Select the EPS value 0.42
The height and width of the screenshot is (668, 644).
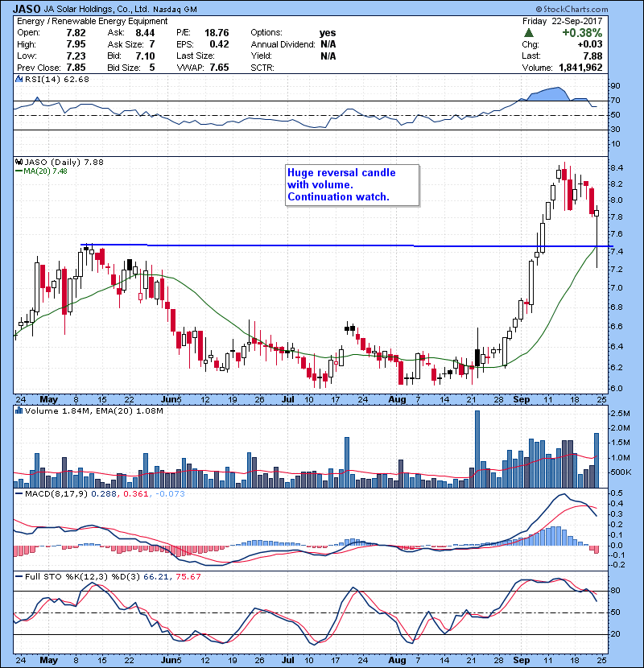[219, 44]
